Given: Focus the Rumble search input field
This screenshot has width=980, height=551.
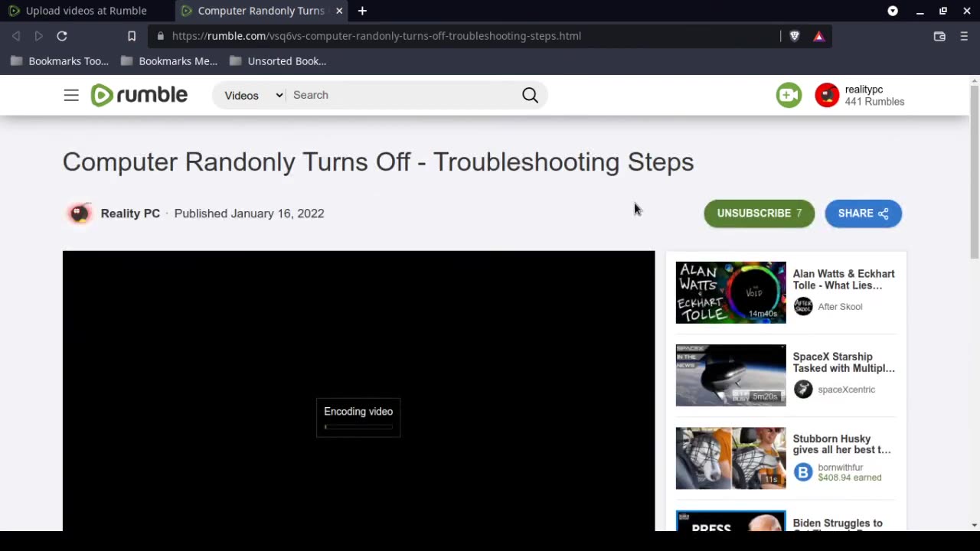Looking at the screenshot, I should click(402, 95).
